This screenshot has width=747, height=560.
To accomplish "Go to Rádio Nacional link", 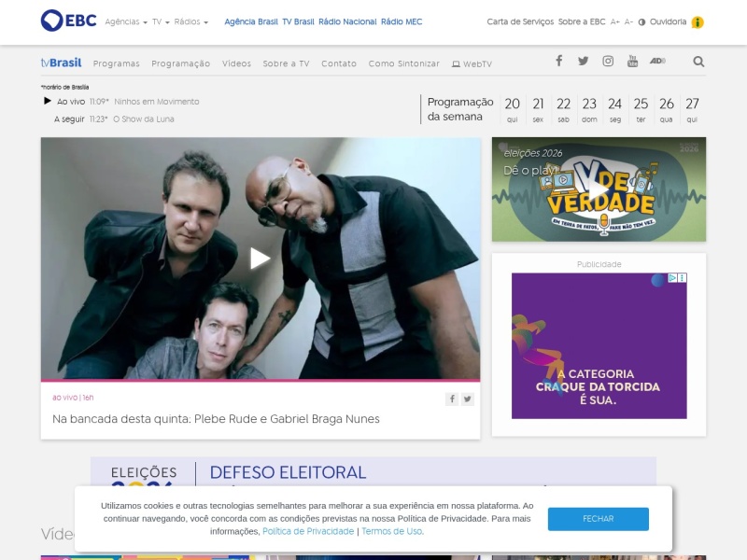I will [x=347, y=21].
